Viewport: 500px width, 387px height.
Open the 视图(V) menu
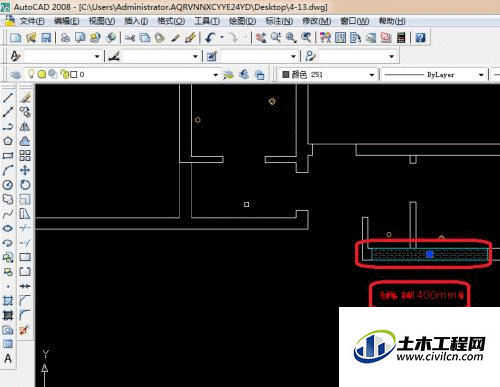(102, 21)
